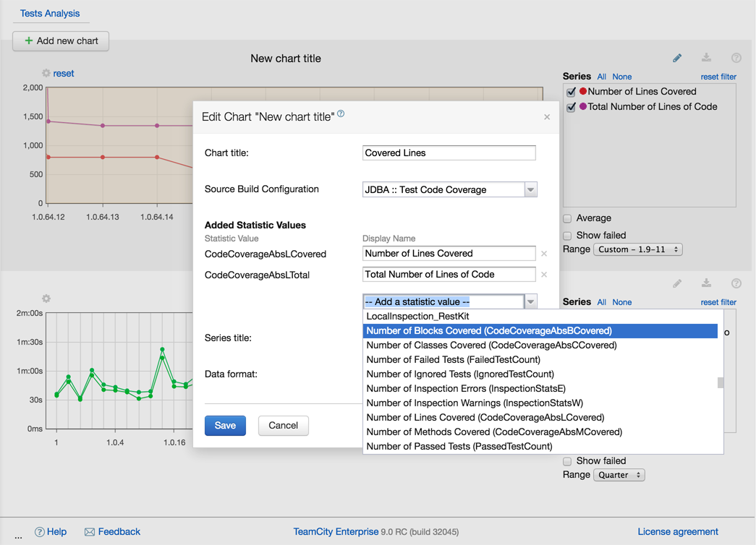Open the Range Custom dropdown
This screenshot has width=756, height=545.
[637, 249]
